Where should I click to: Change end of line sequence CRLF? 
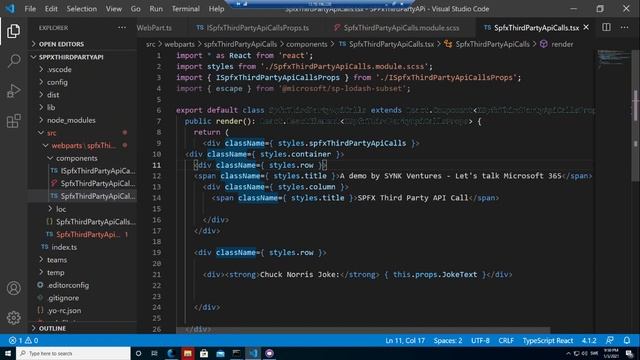[506, 340]
